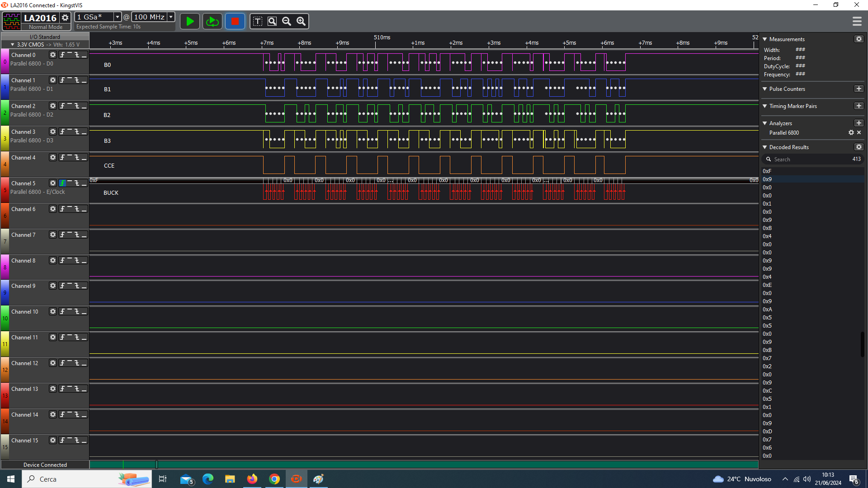Zoom out the waveform view

[287, 21]
